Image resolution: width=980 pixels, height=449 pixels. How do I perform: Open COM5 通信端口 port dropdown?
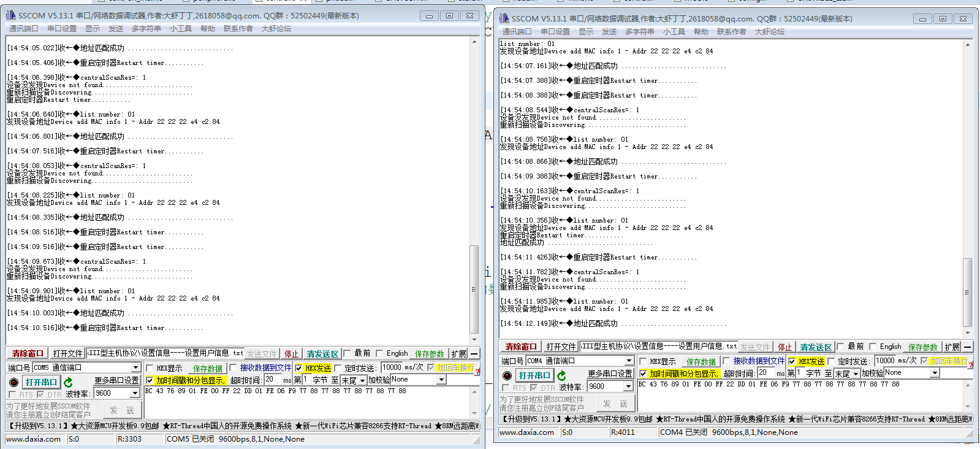[x=135, y=367]
